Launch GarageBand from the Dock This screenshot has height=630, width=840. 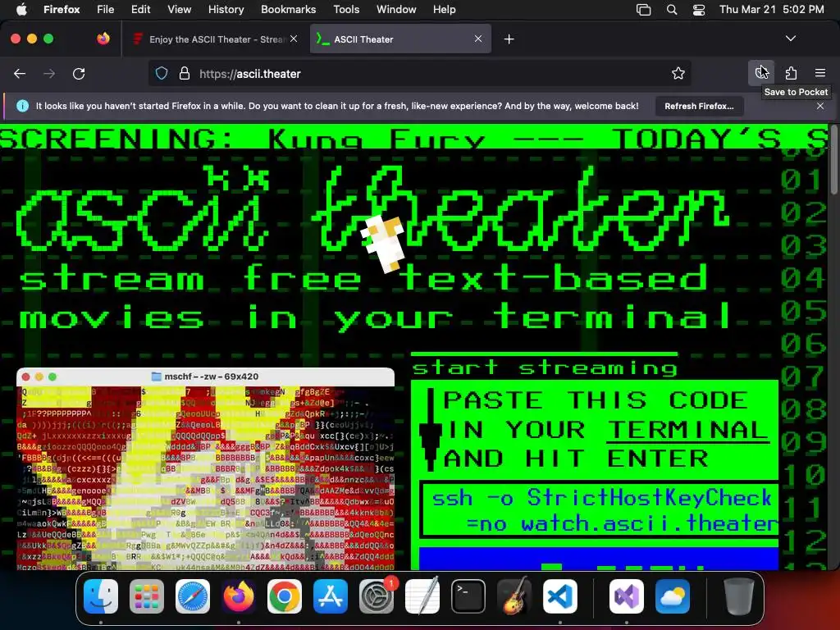point(514,596)
